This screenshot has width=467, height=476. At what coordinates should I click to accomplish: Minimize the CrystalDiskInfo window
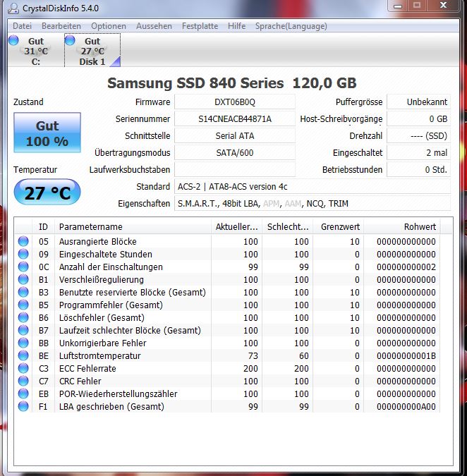tap(398, 6)
